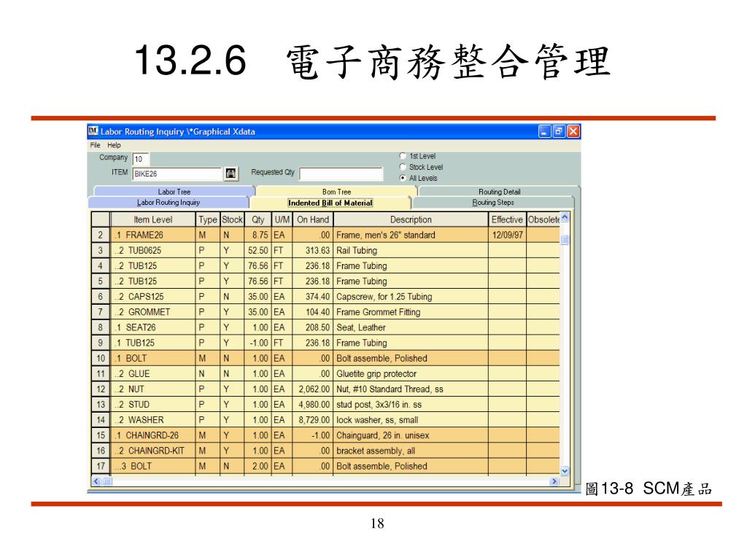Click the WASHER item cell

pos(153,420)
